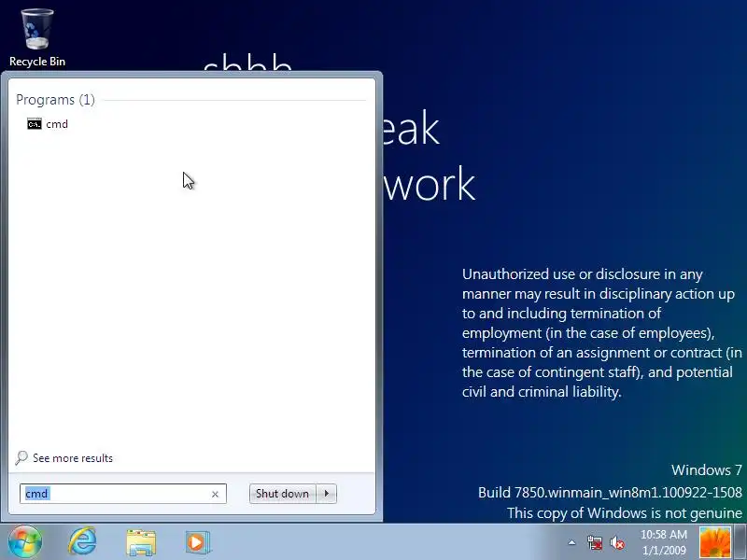The height and width of the screenshot is (560, 747).
Task: Launch the cmd program search result
Action: (48, 124)
